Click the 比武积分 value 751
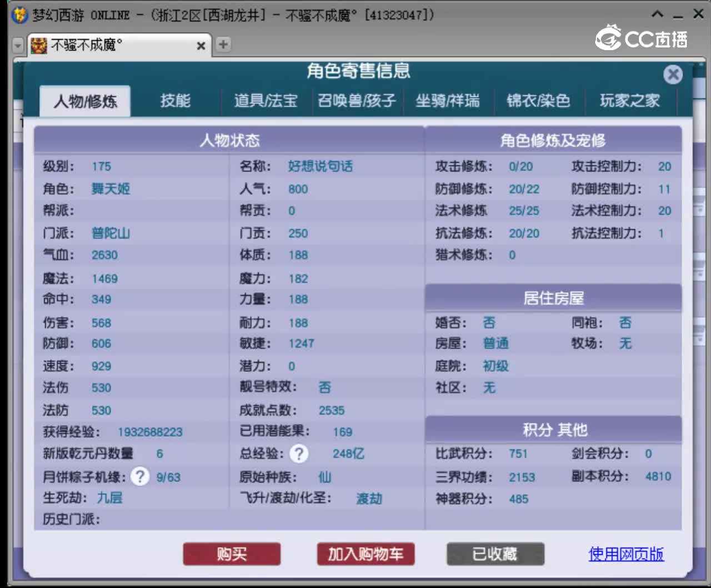 click(x=518, y=454)
